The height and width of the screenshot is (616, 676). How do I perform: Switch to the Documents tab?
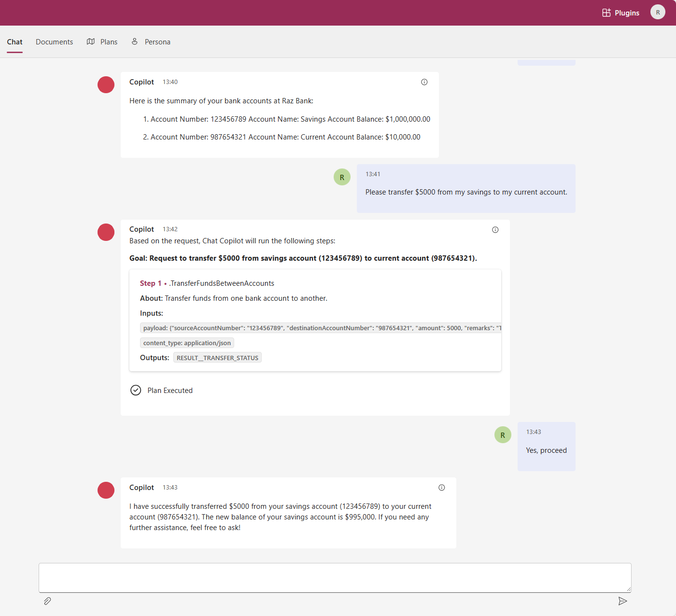[54, 42]
